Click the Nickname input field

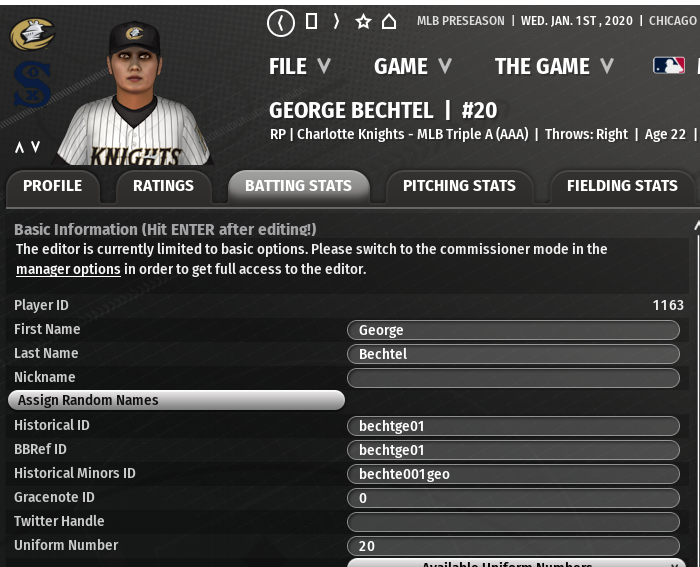click(513, 378)
